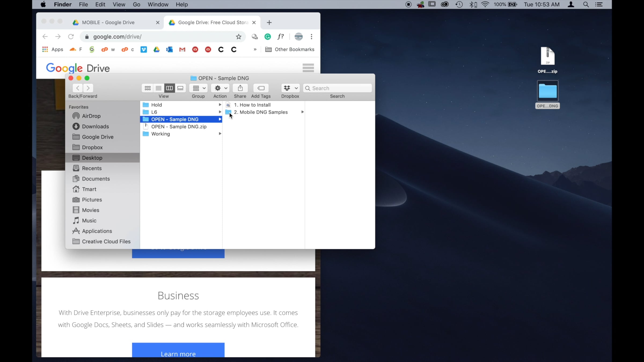Open the Other Bookmarks folder
The image size is (644, 362).
click(290, 49)
